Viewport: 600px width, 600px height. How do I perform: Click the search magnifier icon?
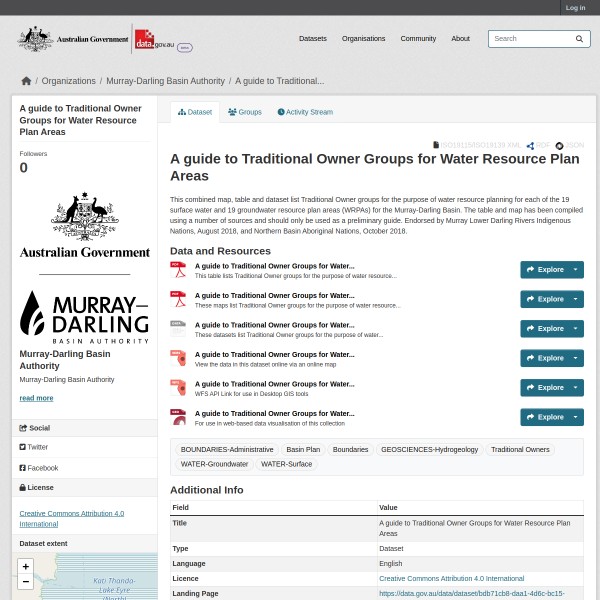(579, 39)
